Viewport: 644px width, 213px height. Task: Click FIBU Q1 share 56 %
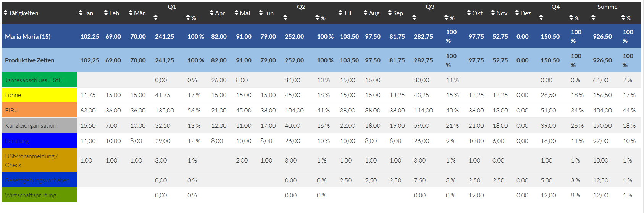point(194,110)
